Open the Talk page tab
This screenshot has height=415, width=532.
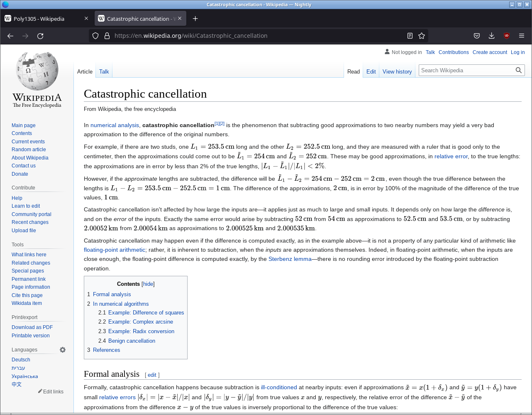pyautogui.click(x=104, y=71)
